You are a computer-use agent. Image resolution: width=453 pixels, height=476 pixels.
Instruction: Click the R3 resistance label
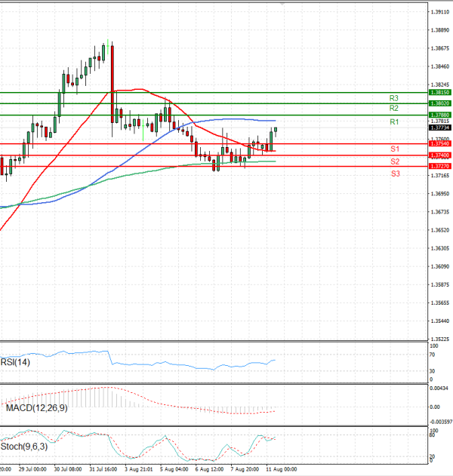coord(394,98)
